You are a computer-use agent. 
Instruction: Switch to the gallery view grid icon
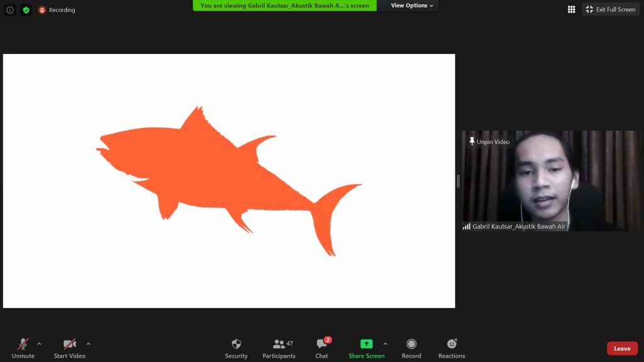pos(571,9)
